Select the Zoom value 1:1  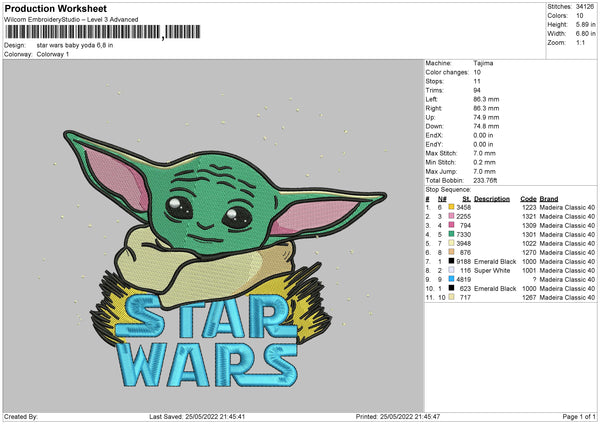point(580,42)
